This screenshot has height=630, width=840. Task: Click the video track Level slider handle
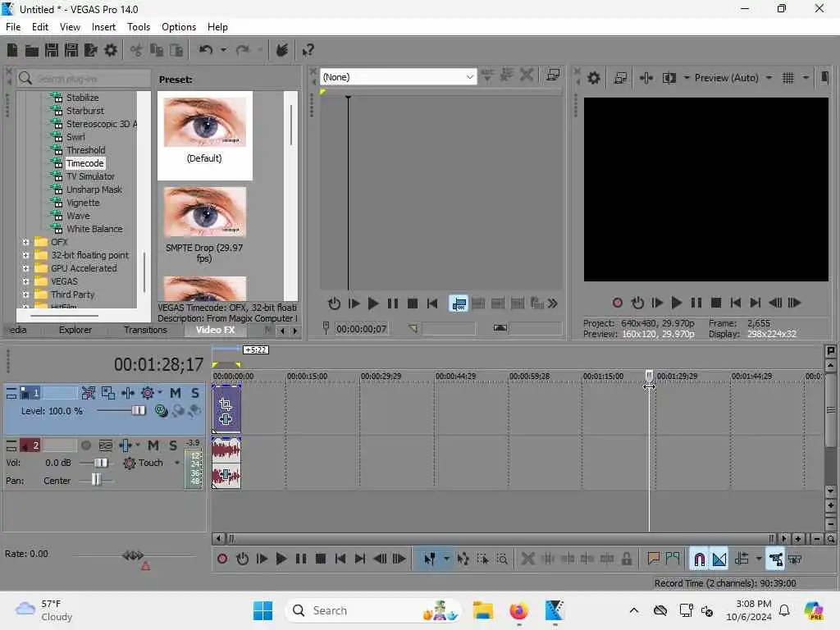tap(138, 411)
